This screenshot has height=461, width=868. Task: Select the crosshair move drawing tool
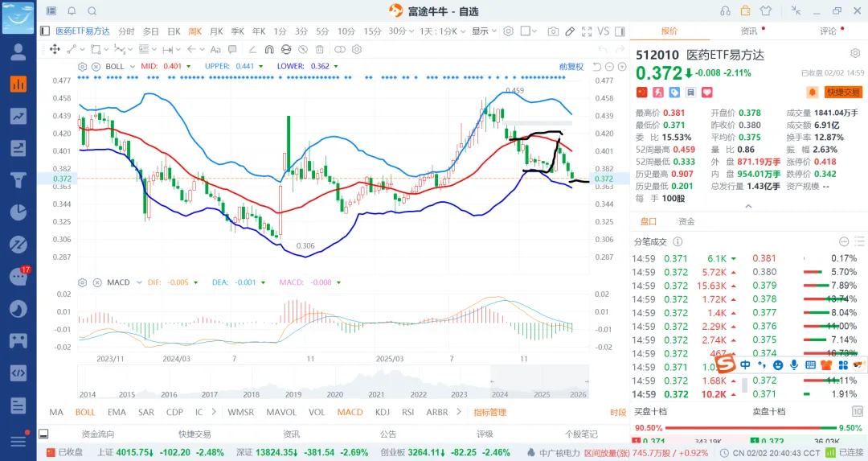(x=55, y=49)
